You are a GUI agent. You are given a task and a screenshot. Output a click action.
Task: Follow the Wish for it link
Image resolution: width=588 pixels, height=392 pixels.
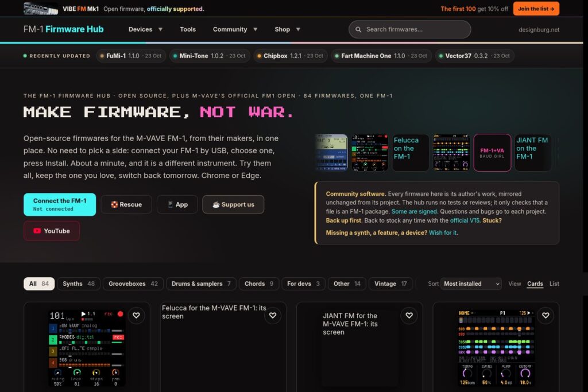click(x=443, y=232)
